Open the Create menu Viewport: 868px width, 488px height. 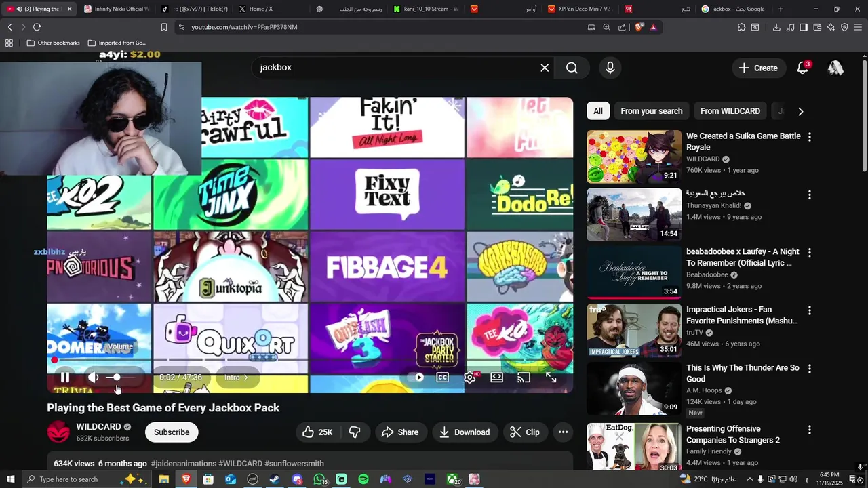pos(758,68)
